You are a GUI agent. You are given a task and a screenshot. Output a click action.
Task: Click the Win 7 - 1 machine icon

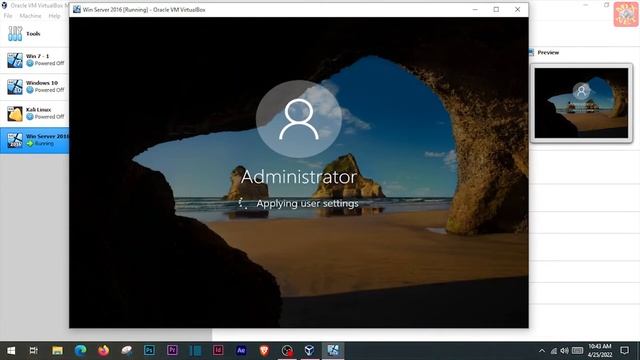[15, 60]
